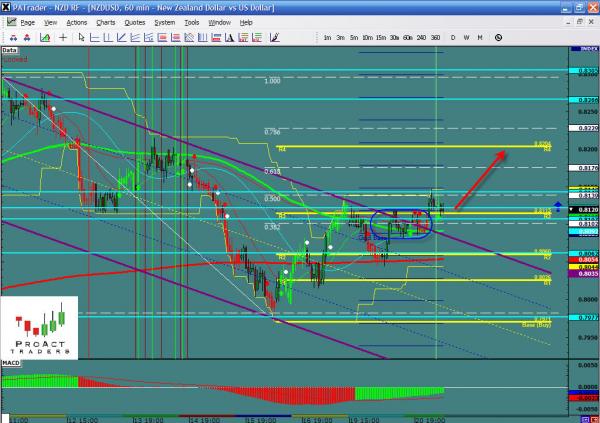The height and width of the screenshot is (423, 600).
Task: Select the 240 minute interval button
Action: point(421,37)
